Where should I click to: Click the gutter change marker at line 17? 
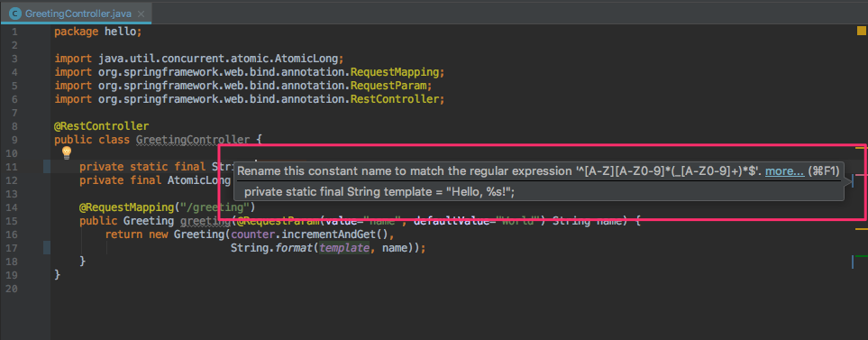point(47,247)
